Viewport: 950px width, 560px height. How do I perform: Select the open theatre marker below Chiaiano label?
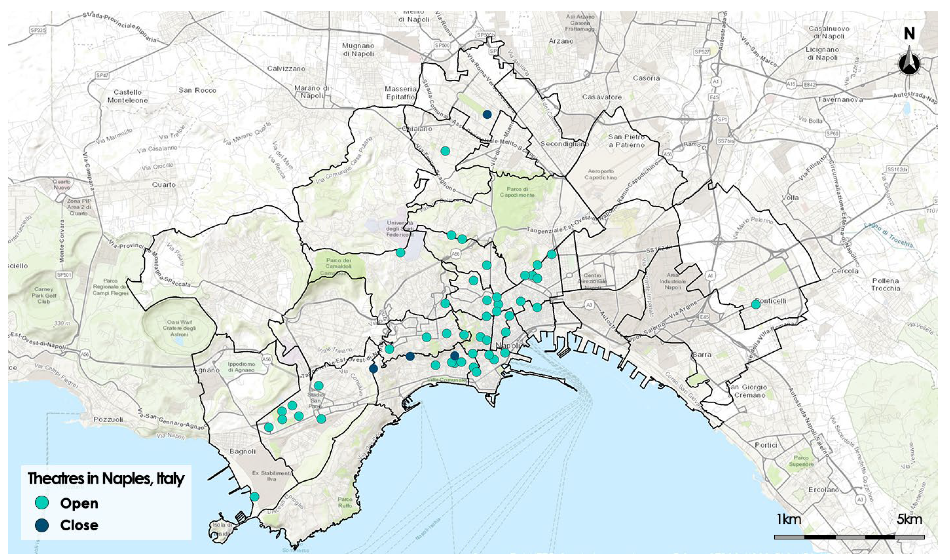tap(445, 151)
